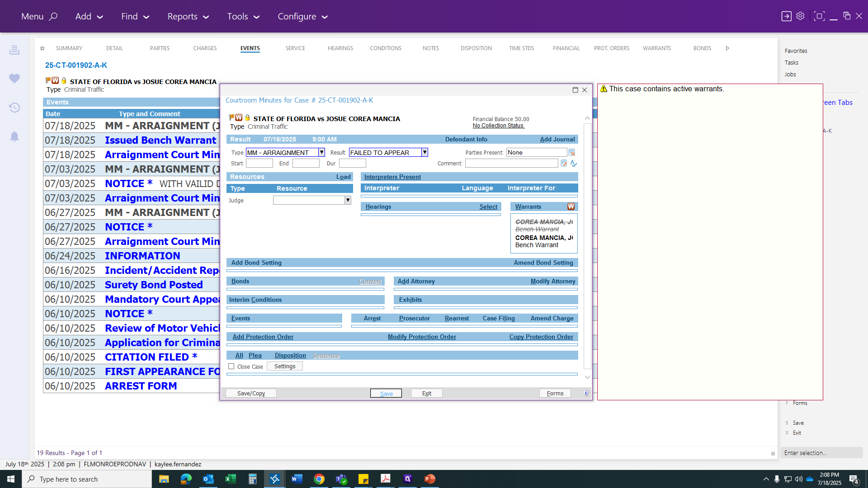Open notifications bell icon in left sidebar
Screen dimensions: 868x488
pyautogui.click(x=14, y=136)
